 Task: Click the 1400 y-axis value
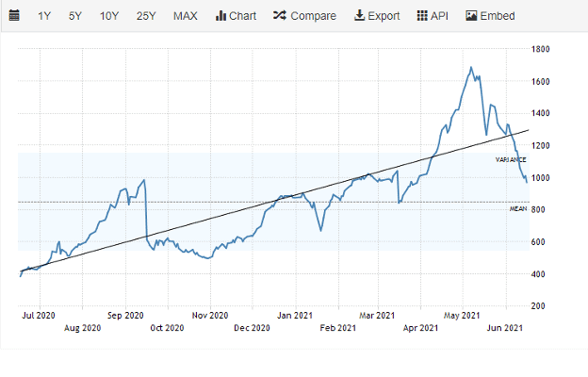[x=540, y=113]
